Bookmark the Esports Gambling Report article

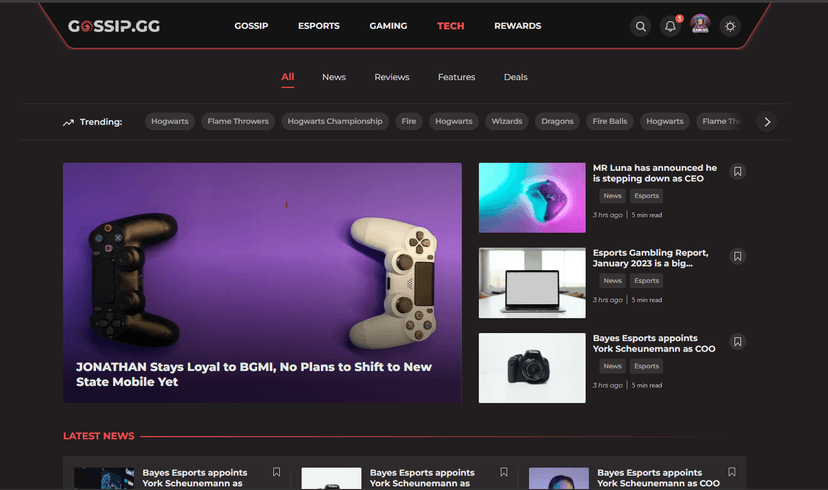(738, 256)
